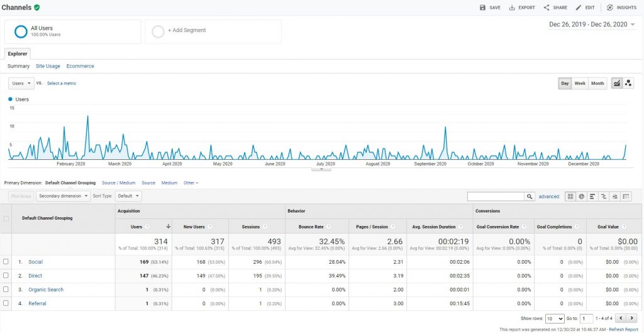Click the Add Segment box
Screen dimensions: 644x333
click(x=213, y=31)
